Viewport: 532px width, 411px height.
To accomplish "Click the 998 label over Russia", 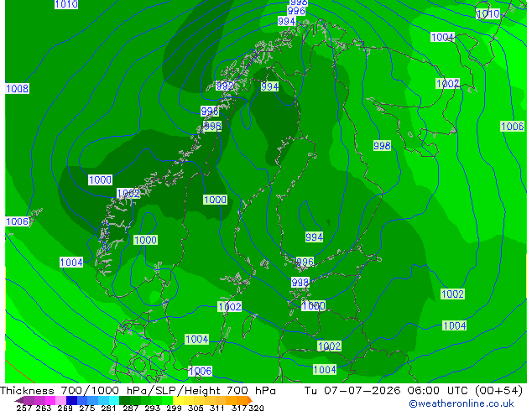I will (382, 145).
